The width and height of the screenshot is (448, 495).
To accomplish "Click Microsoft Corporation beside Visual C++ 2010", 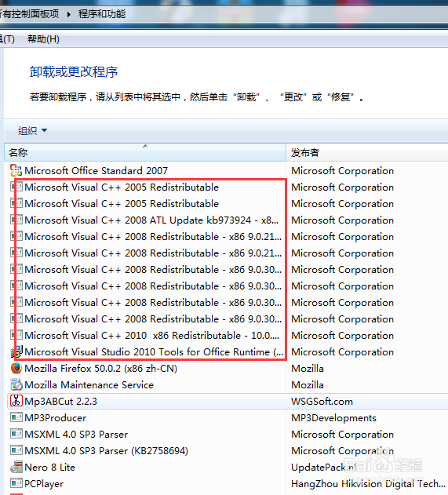I will click(x=342, y=335).
